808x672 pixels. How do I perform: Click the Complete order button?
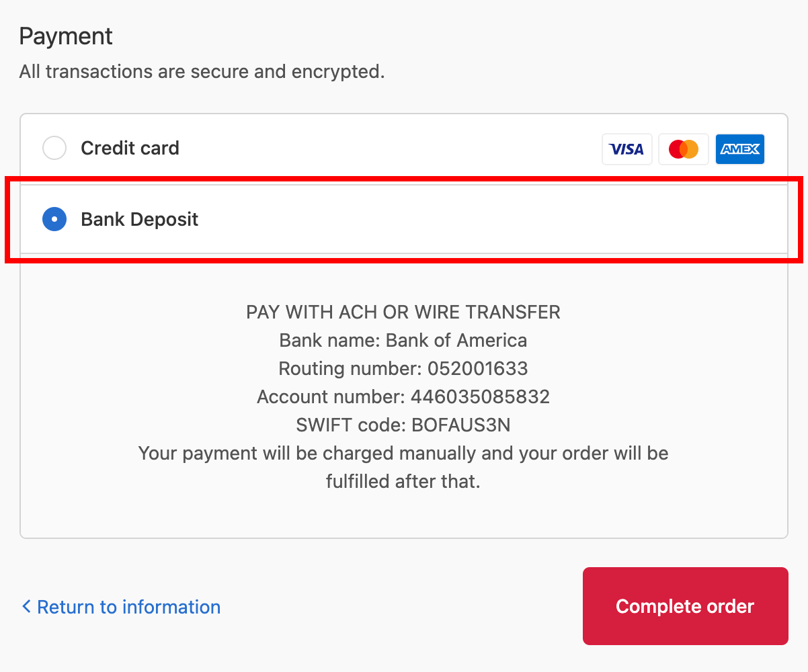(x=684, y=606)
